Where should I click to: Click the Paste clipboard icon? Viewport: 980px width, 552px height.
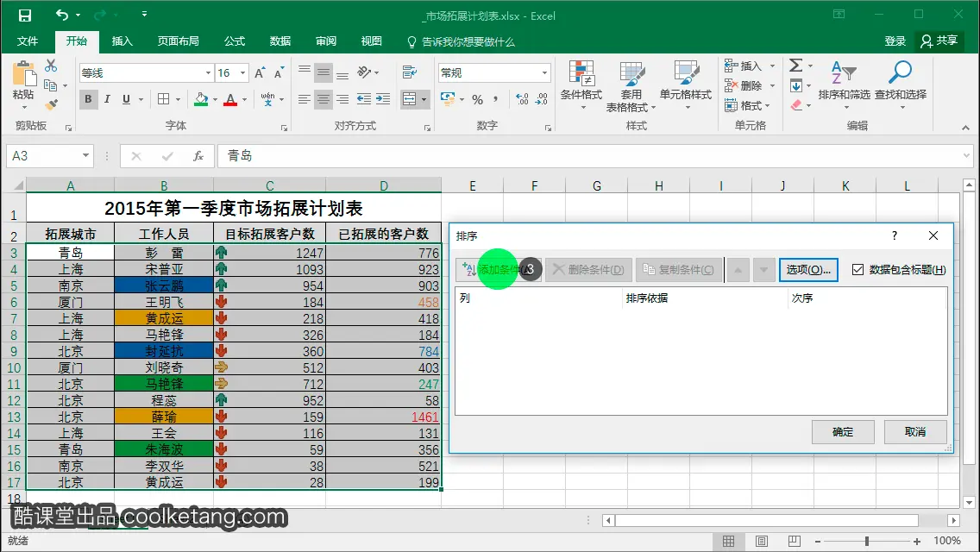(24, 74)
